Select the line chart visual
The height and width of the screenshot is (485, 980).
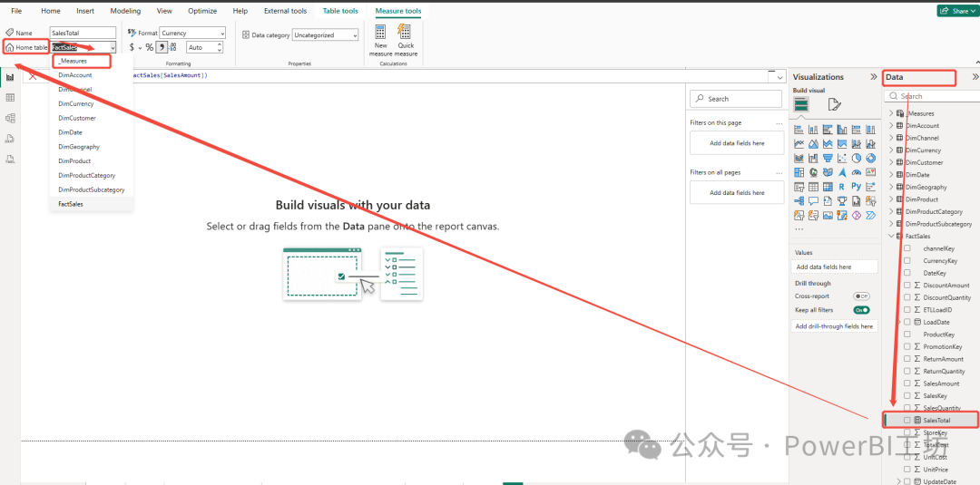799,143
